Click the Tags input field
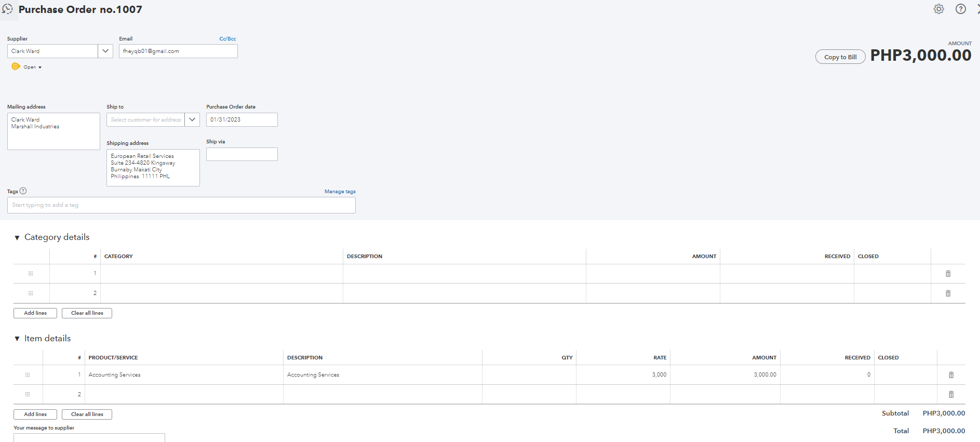This screenshot has width=980, height=442. (x=181, y=205)
